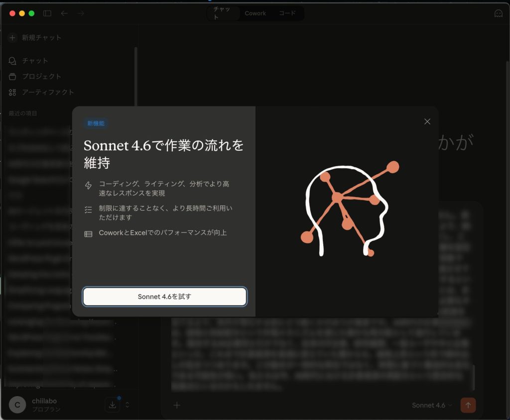Switch to the Cowork tab
Screen dimensions: 510x420
click(x=255, y=13)
